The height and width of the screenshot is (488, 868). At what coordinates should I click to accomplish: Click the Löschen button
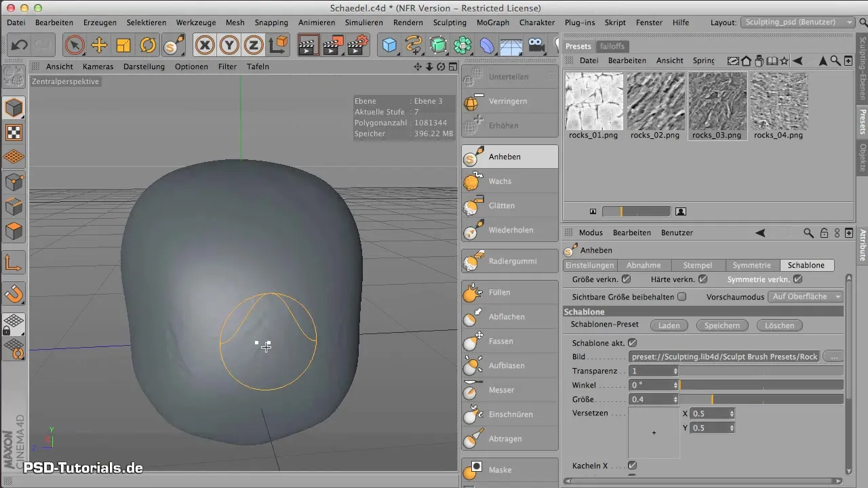tap(779, 325)
